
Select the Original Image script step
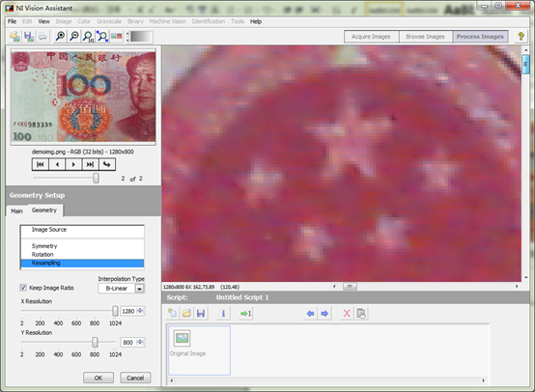pos(199,350)
